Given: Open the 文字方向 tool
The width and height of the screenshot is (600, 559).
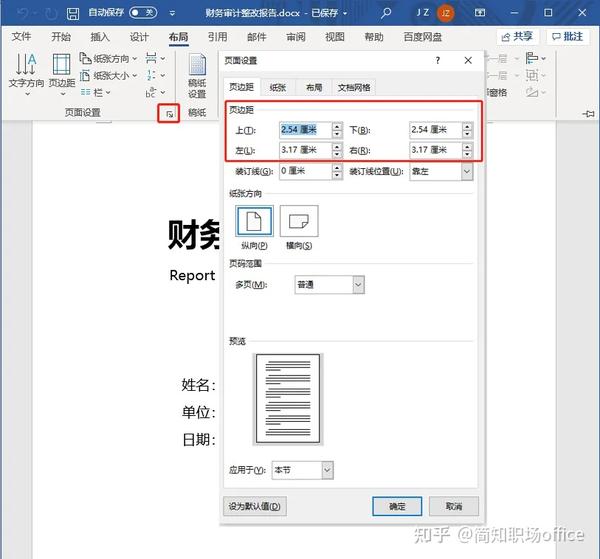Looking at the screenshot, I should click(26, 74).
